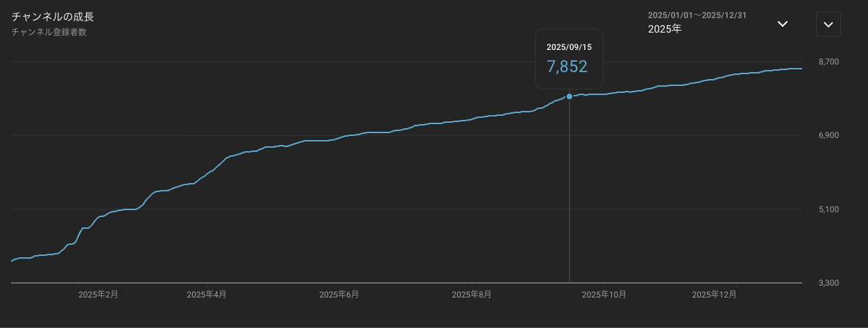This screenshot has height=328, width=868.
Task: Click the white arrow beside 2025年
Action: click(782, 24)
